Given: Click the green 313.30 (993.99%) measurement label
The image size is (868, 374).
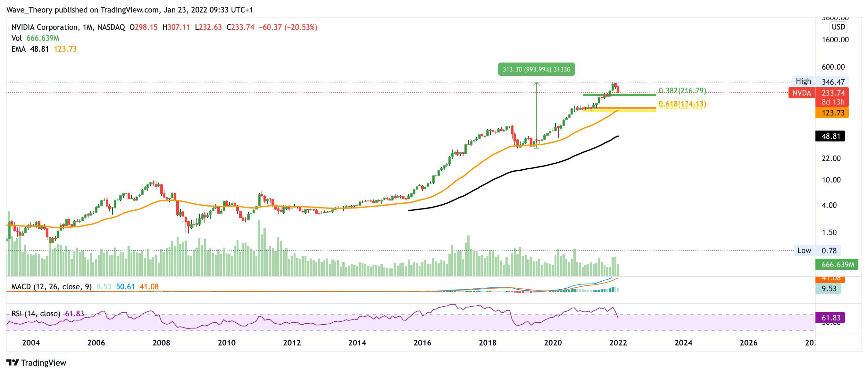Looking at the screenshot, I should pyautogui.click(x=536, y=70).
